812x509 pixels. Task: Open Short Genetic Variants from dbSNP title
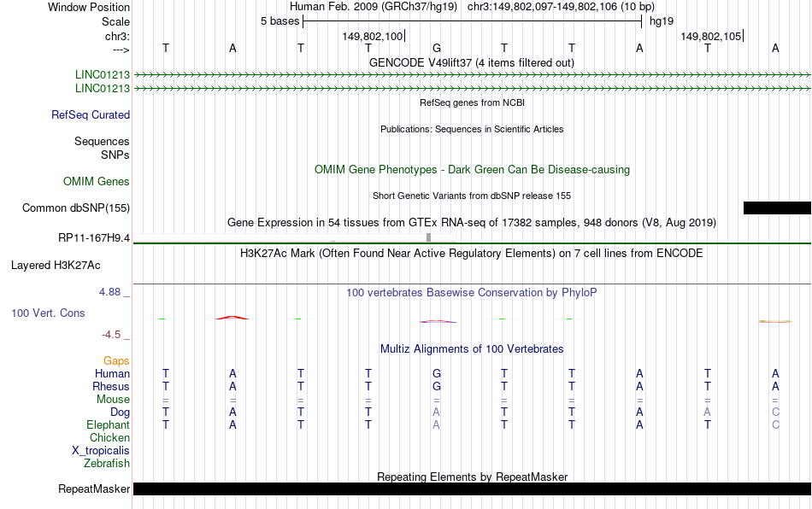pyautogui.click(x=472, y=196)
